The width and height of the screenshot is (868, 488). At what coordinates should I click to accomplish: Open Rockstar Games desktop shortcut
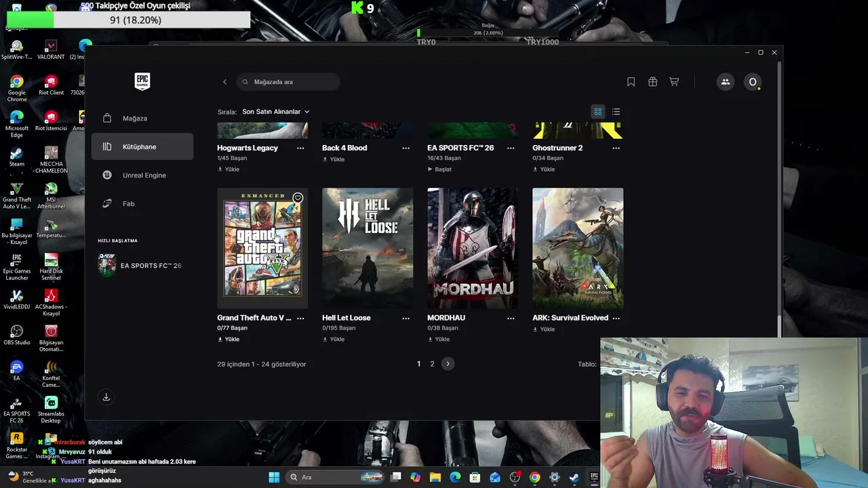point(17,445)
